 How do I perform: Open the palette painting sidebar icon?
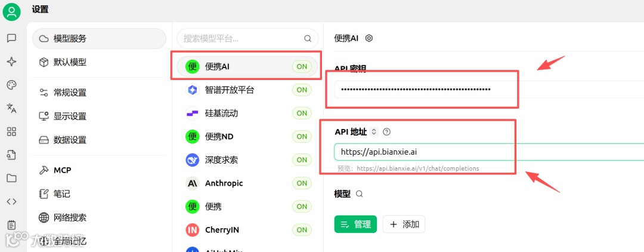click(11, 85)
